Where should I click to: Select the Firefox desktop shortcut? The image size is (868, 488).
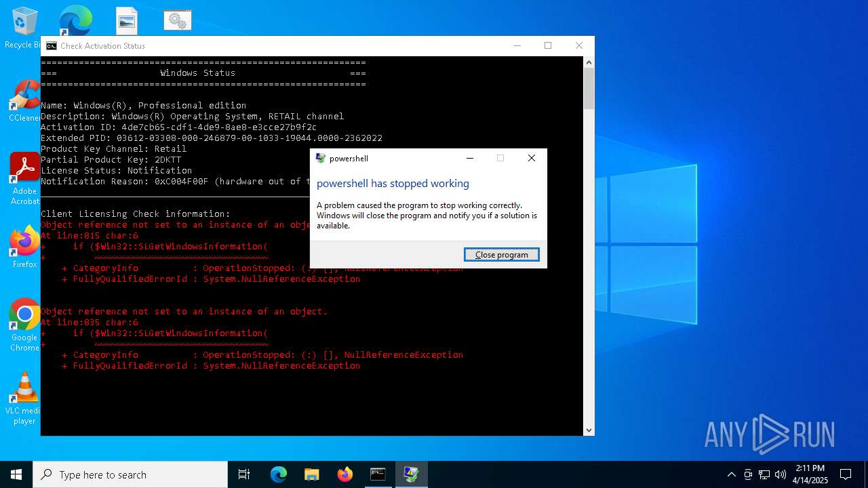click(x=24, y=247)
